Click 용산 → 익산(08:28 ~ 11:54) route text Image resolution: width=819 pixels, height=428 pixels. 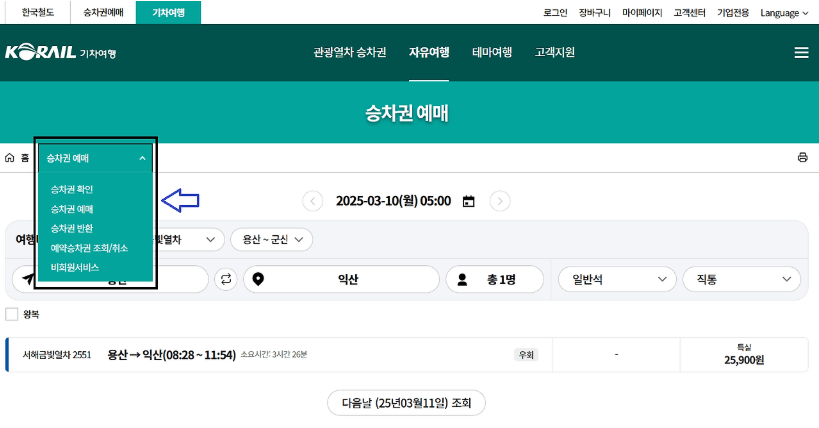tap(171, 355)
